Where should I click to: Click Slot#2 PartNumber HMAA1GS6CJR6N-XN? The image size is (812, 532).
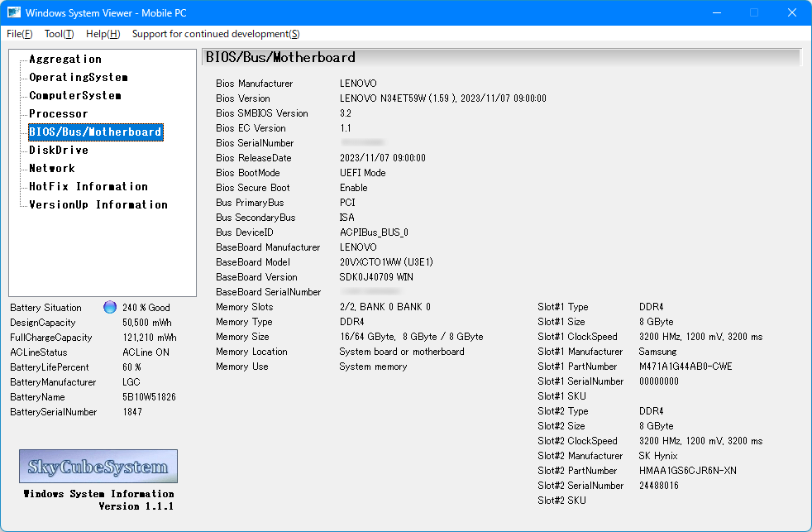point(688,471)
